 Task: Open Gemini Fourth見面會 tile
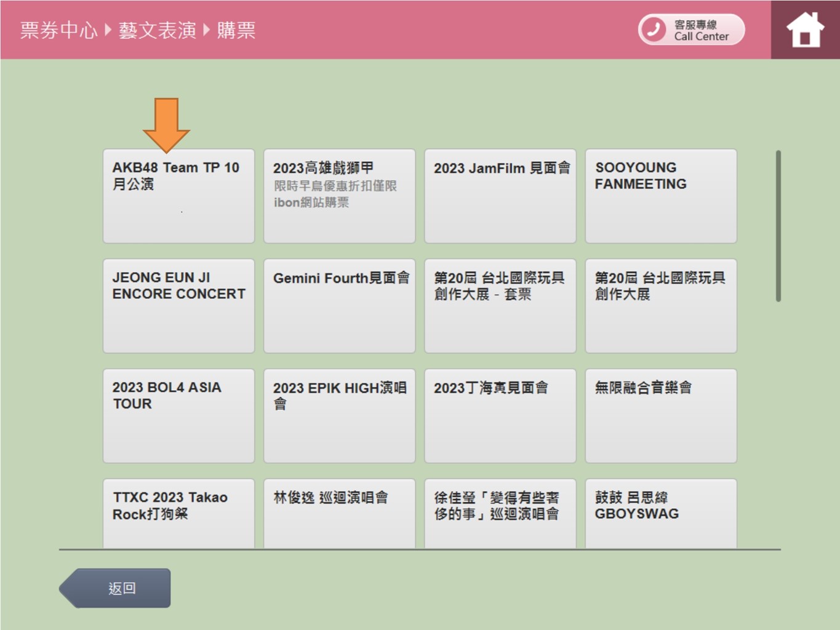point(339,306)
